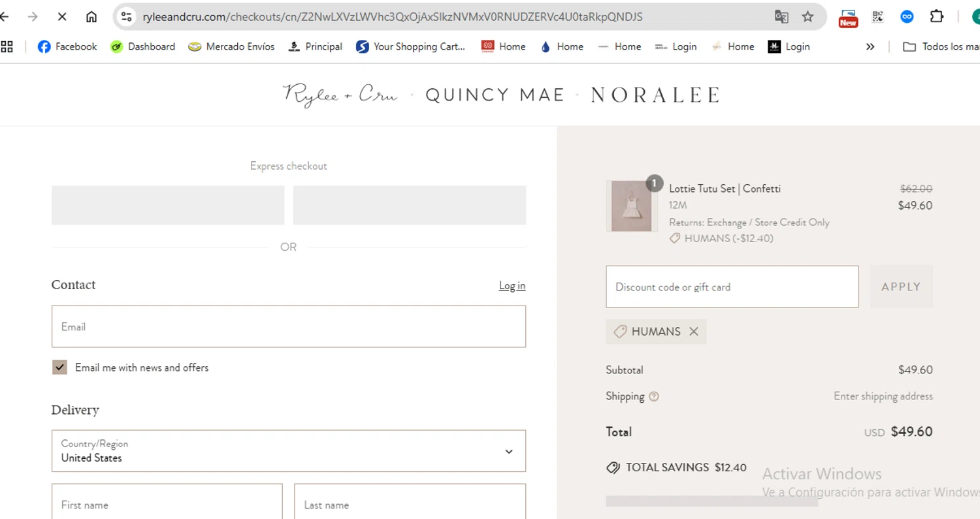Click the translate page icon
The height and width of the screenshot is (519, 980).
781,17
